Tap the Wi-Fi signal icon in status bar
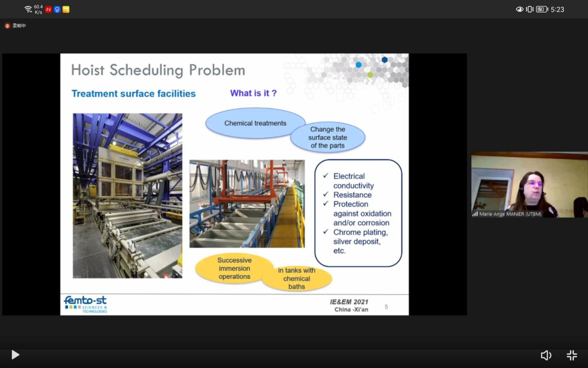Viewport: 588px width, 368px height. point(28,9)
